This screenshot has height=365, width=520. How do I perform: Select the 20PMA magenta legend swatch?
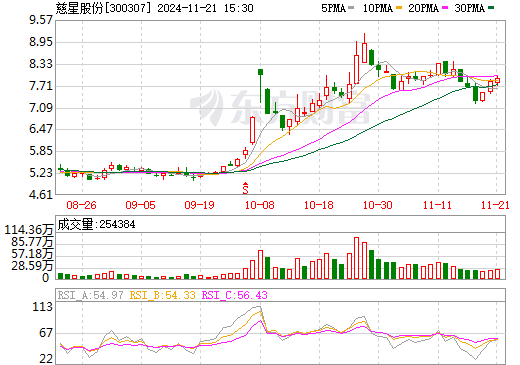tap(445, 8)
